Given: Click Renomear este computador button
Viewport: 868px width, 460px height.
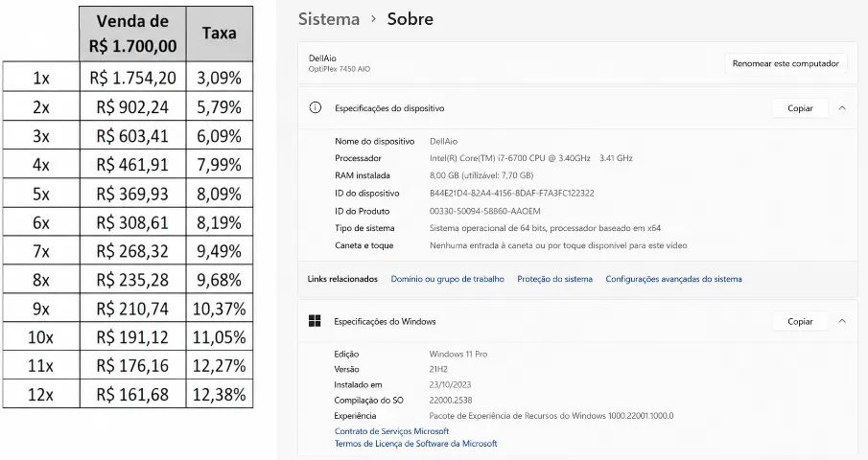Looking at the screenshot, I should pyautogui.click(x=786, y=63).
